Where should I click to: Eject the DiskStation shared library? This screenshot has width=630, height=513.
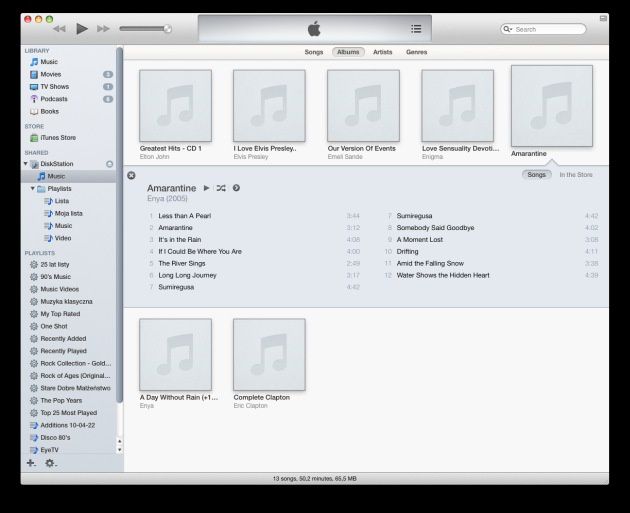coord(109,164)
